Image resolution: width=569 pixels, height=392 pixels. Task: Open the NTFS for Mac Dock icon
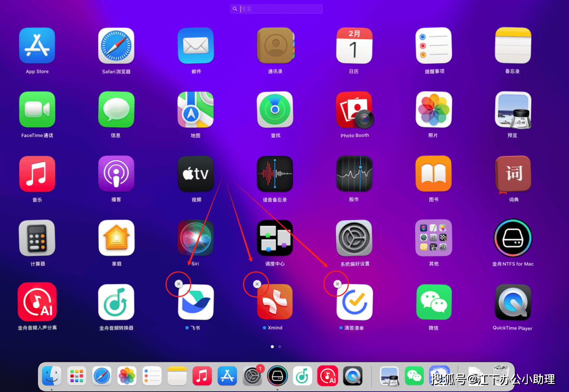point(278,375)
